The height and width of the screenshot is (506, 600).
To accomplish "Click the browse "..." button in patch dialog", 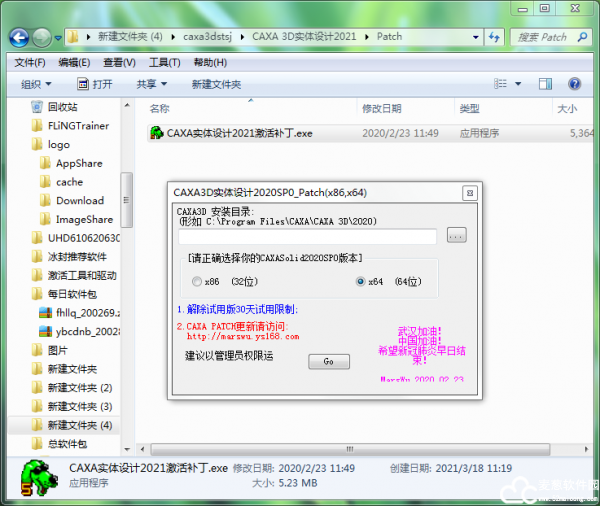I will pyautogui.click(x=457, y=235).
